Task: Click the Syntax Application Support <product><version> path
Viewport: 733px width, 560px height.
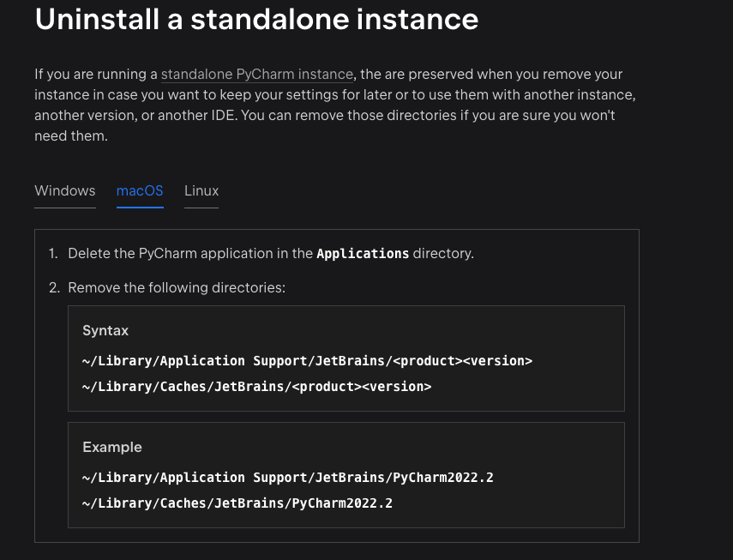Action: click(307, 361)
